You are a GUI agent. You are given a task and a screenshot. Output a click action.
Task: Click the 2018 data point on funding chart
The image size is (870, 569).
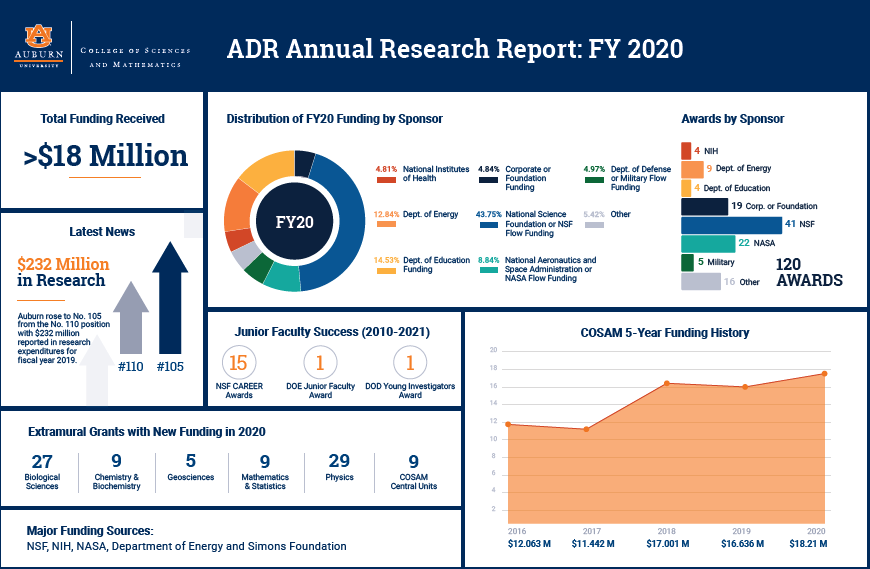point(666,383)
